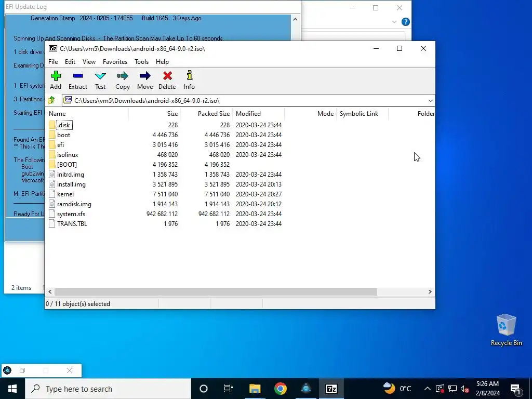This screenshot has width=532, height=399.
Task: Select the install.img file icon
Action: pos(52,184)
